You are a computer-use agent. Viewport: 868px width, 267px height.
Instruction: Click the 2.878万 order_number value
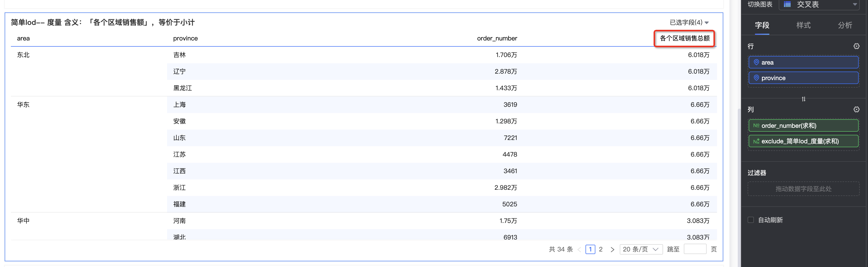point(506,71)
